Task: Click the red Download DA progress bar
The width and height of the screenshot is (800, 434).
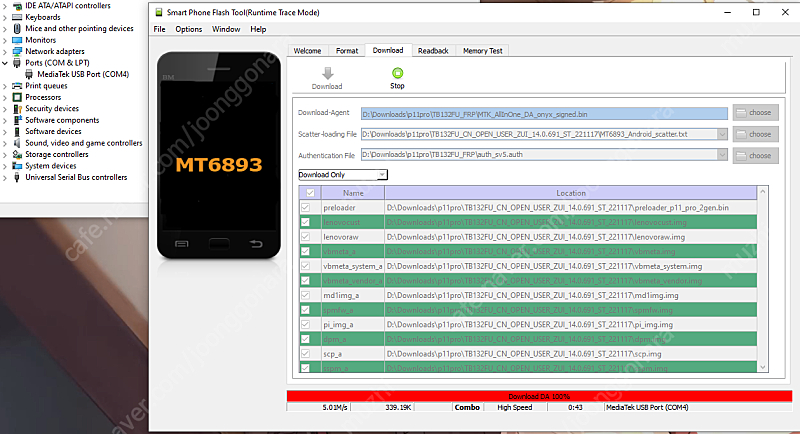Action: pos(539,396)
